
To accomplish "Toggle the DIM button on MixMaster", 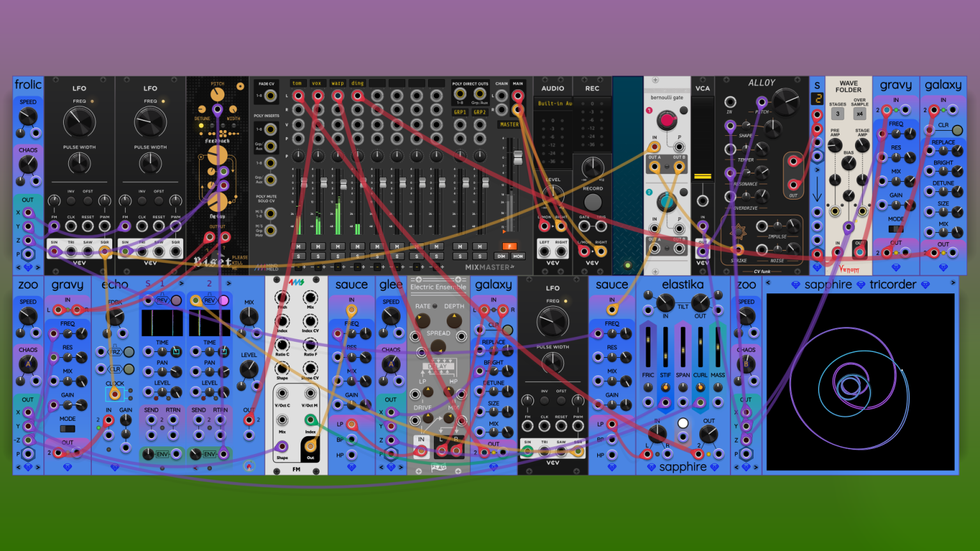I will [501, 256].
